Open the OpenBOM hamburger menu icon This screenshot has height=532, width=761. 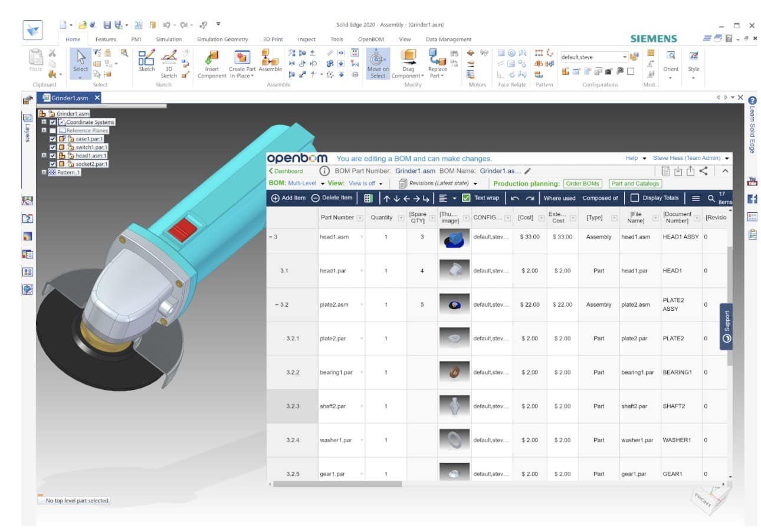click(x=696, y=198)
